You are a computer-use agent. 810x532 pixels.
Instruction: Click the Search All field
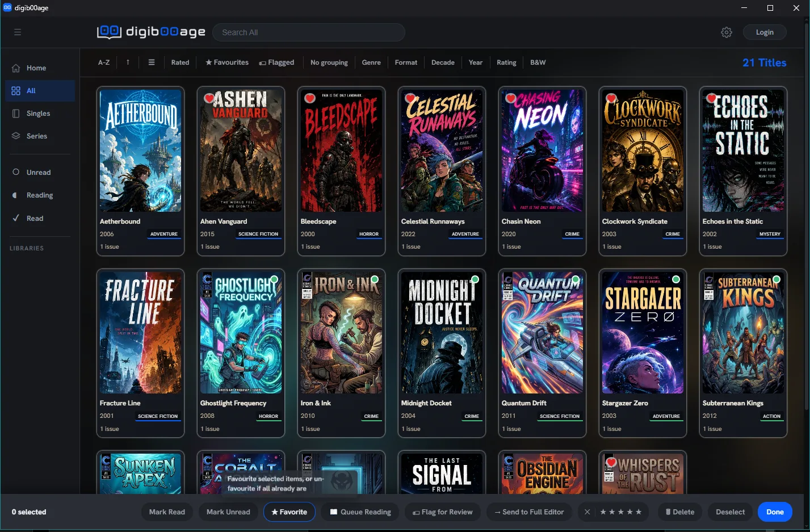click(309, 32)
